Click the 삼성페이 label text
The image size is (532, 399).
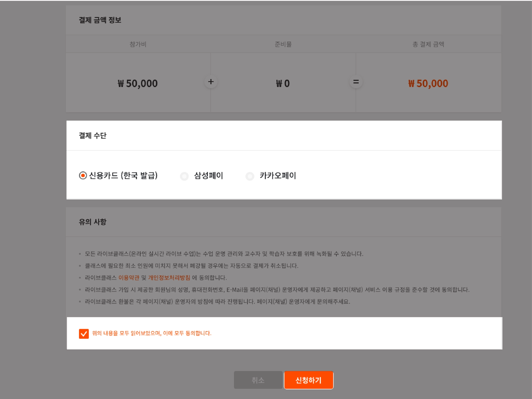tap(209, 176)
